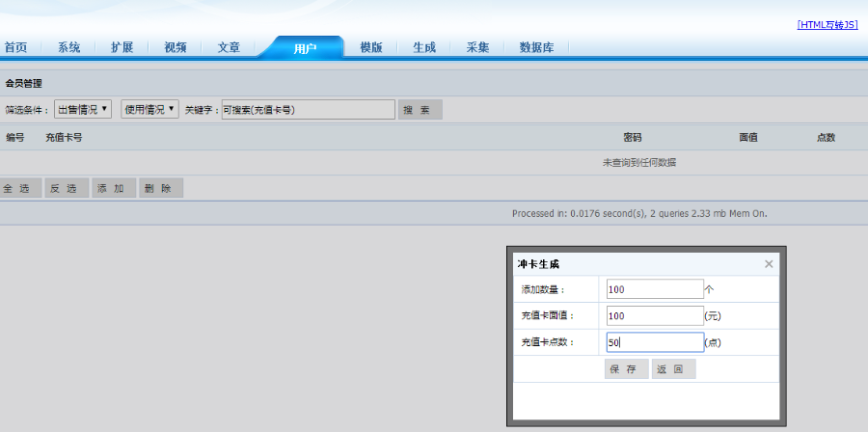868x432 pixels.
Task: Open the 扩展 menu tab
Action: coord(122,47)
